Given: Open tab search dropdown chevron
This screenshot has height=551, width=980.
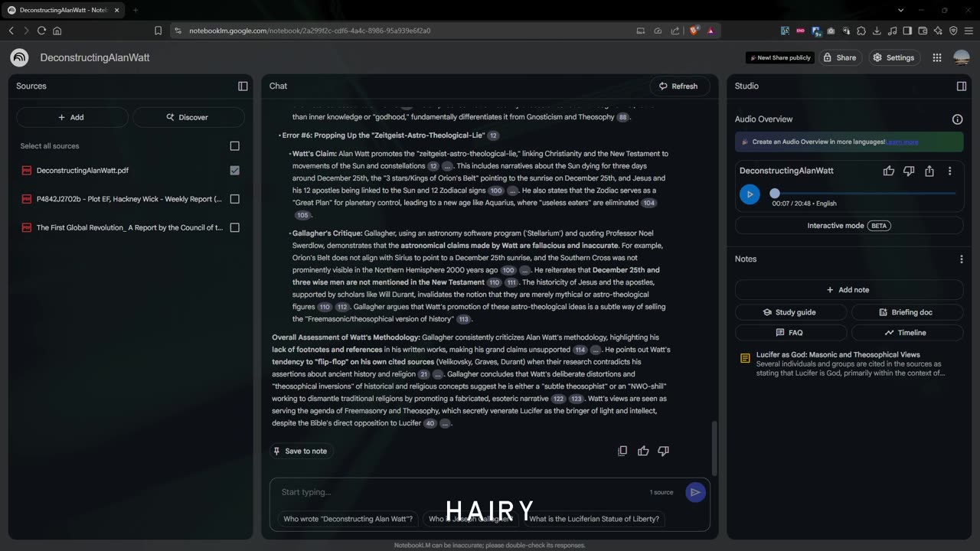Looking at the screenshot, I should [901, 10].
